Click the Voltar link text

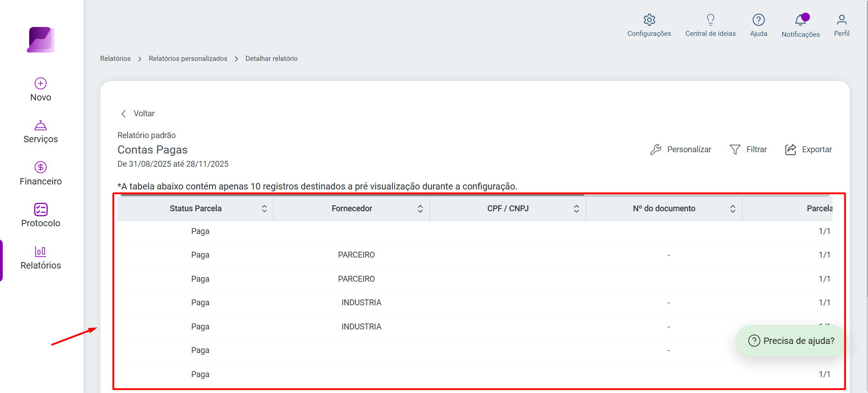(x=144, y=114)
